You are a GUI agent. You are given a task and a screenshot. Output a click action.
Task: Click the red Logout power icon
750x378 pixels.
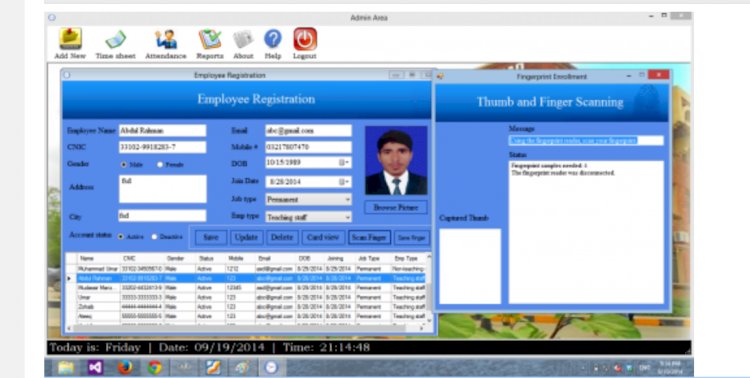tap(305, 43)
